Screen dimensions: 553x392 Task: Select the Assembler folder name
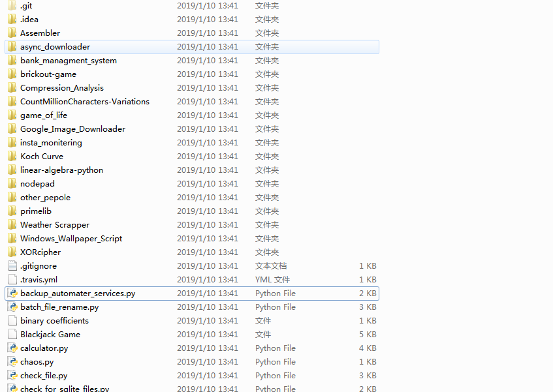pos(40,33)
